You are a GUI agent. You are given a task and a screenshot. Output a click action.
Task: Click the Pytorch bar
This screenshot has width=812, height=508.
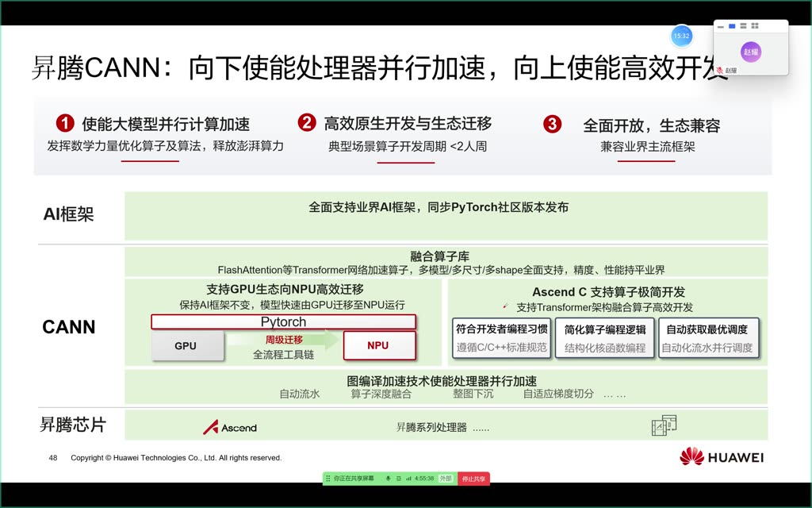pos(283,321)
